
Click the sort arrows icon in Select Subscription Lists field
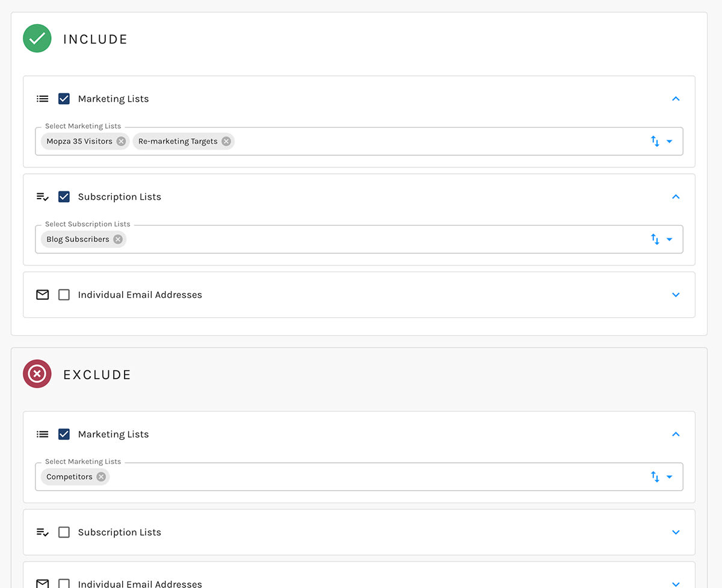tap(655, 239)
